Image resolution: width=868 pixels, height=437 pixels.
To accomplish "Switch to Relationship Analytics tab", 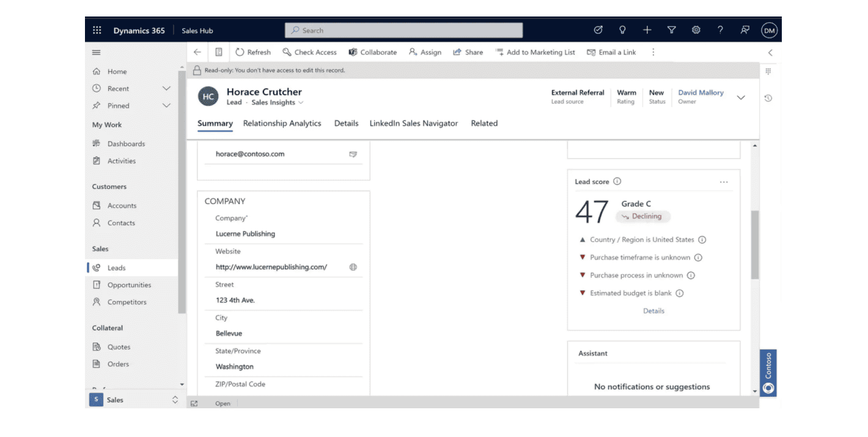I will click(x=282, y=123).
